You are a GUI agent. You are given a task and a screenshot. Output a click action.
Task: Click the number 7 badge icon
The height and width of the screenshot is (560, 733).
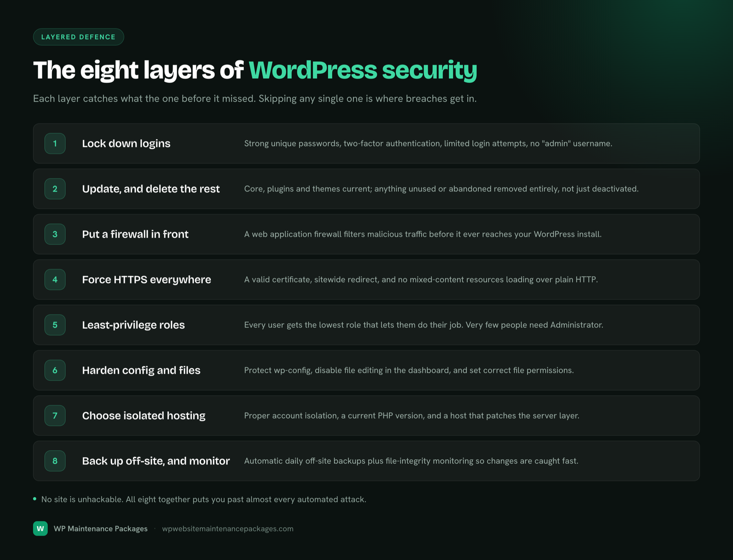click(55, 416)
